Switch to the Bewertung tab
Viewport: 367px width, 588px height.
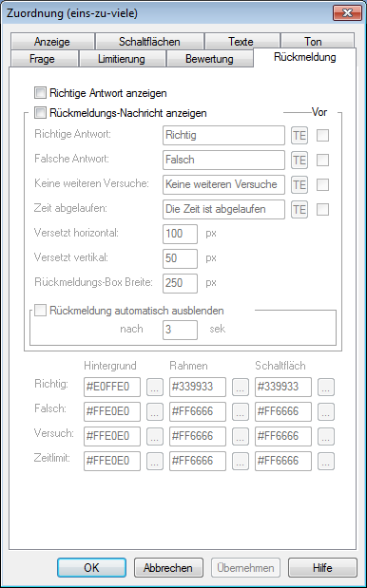click(x=209, y=59)
